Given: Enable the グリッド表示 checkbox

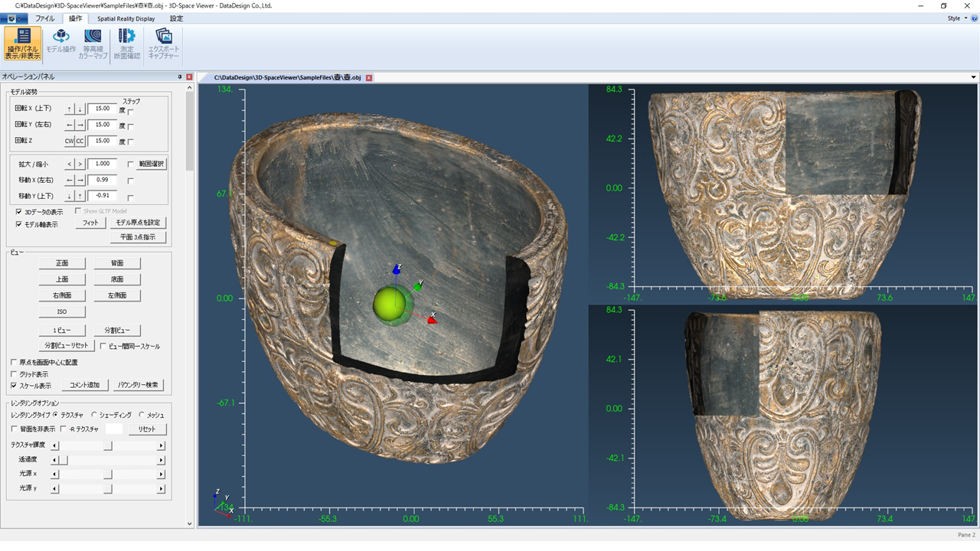Looking at the screenshot, I should (14, 374).
